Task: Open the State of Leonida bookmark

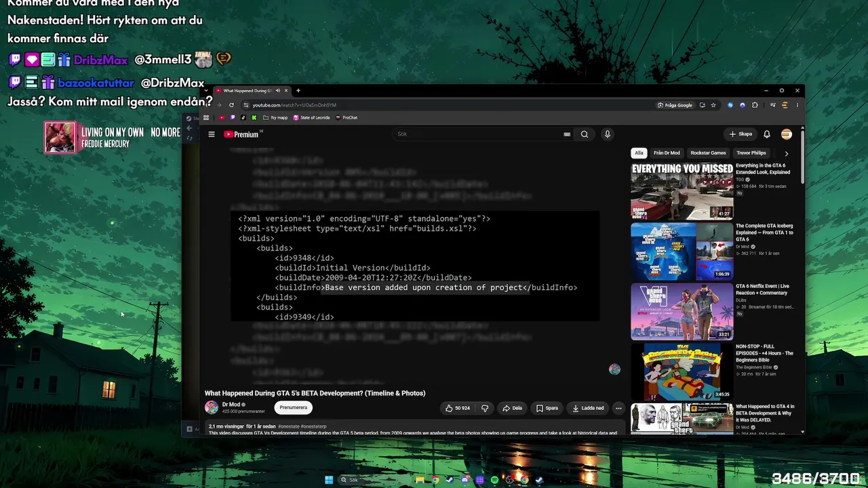Action: 311,117
